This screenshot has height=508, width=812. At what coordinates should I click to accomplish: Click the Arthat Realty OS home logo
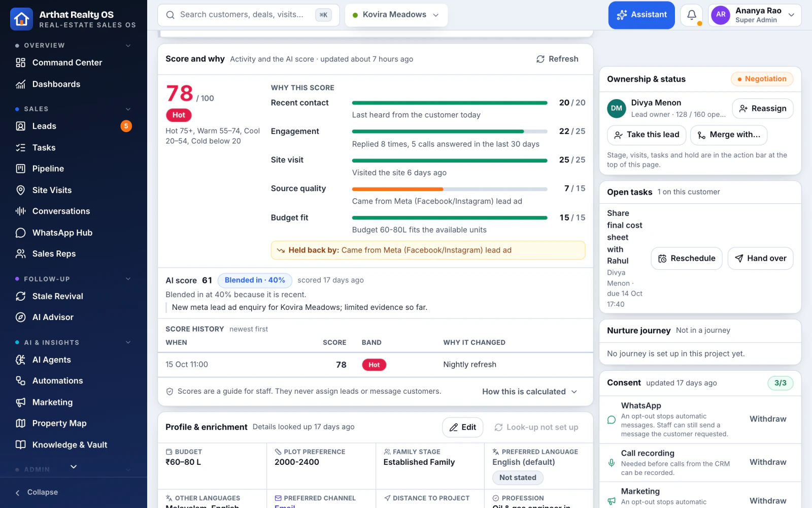point(21,19)
